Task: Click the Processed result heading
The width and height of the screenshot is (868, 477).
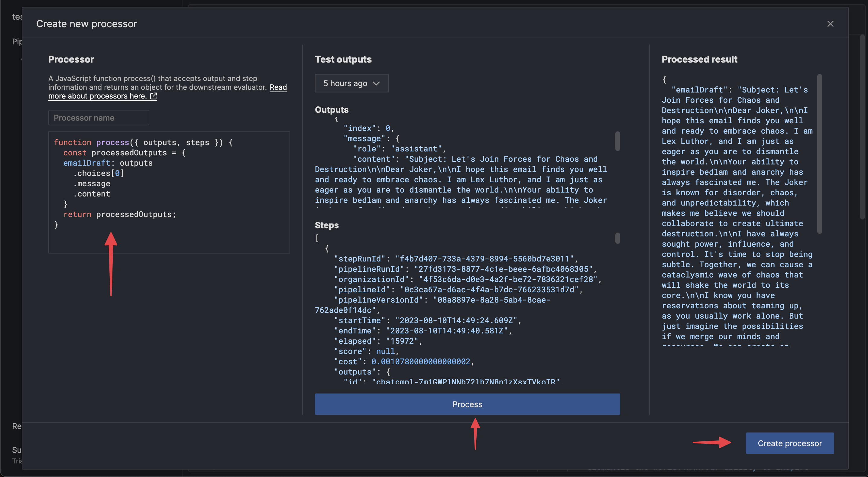Action: coord(699,59)
